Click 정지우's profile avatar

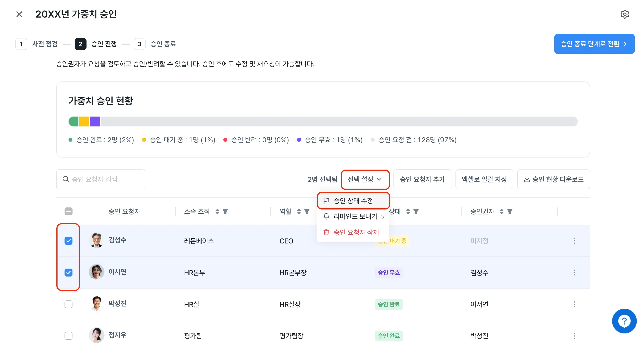point(96,335)
